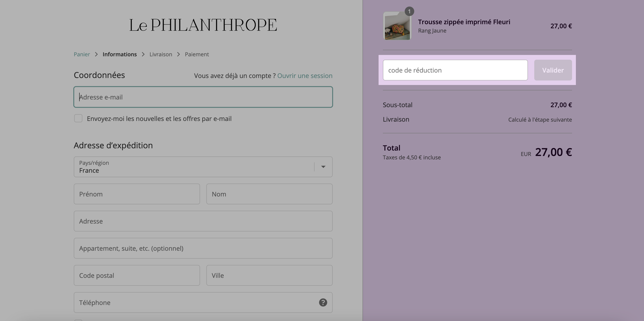Click the Appartement, suite optional field

(203, 248)
